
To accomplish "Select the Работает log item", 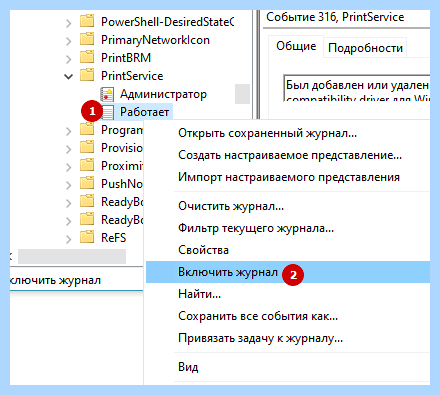I will (144, 112).
